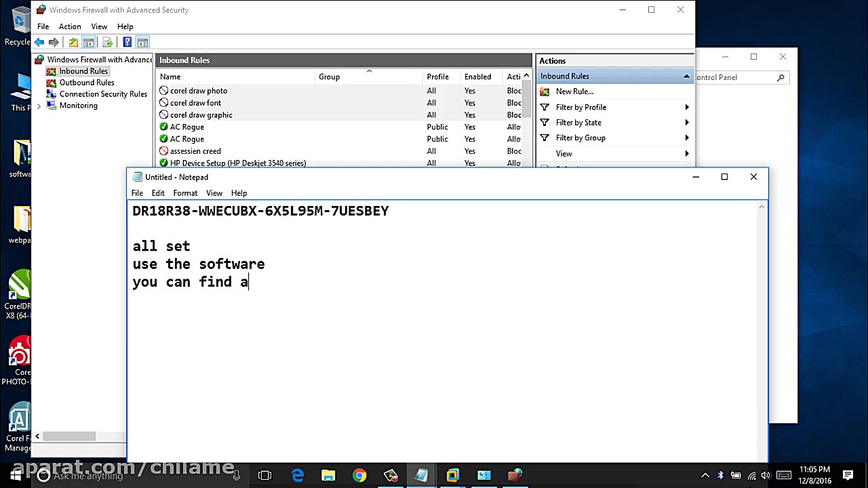Open Google Chrome from the taskbar
This screenshot has height=488, width=868.
pyautogui.click(x=359, y=475)
